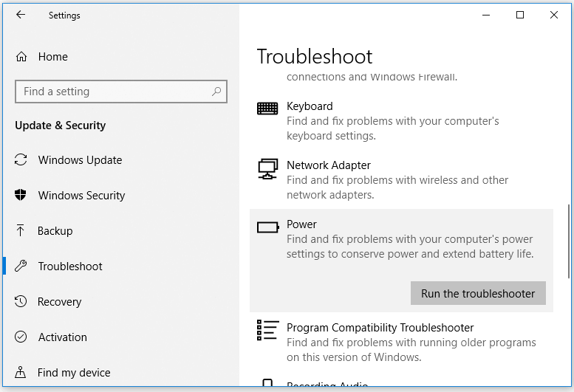Click the Program Compatibility list icon
This screenshot has width=574, height=392.
(x=267, y=329)
